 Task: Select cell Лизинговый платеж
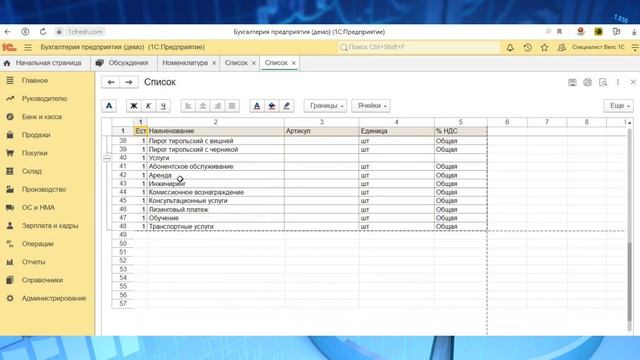click(216, 209)
